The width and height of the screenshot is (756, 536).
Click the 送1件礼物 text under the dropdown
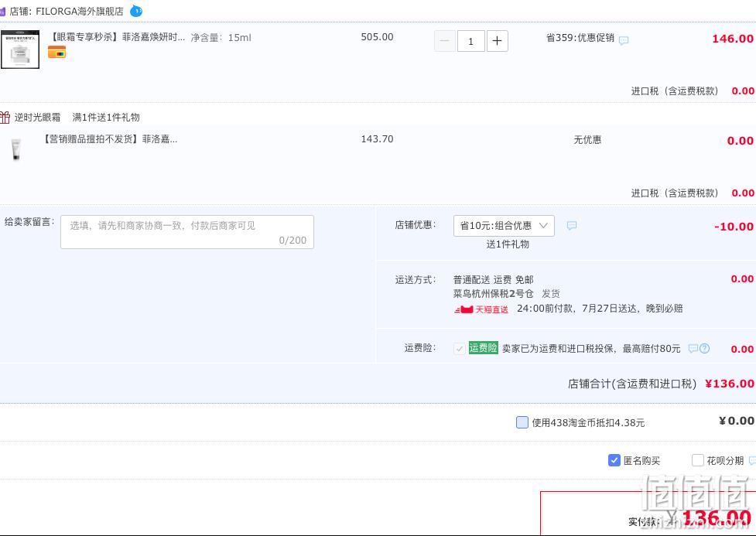(x=508, y=244)
